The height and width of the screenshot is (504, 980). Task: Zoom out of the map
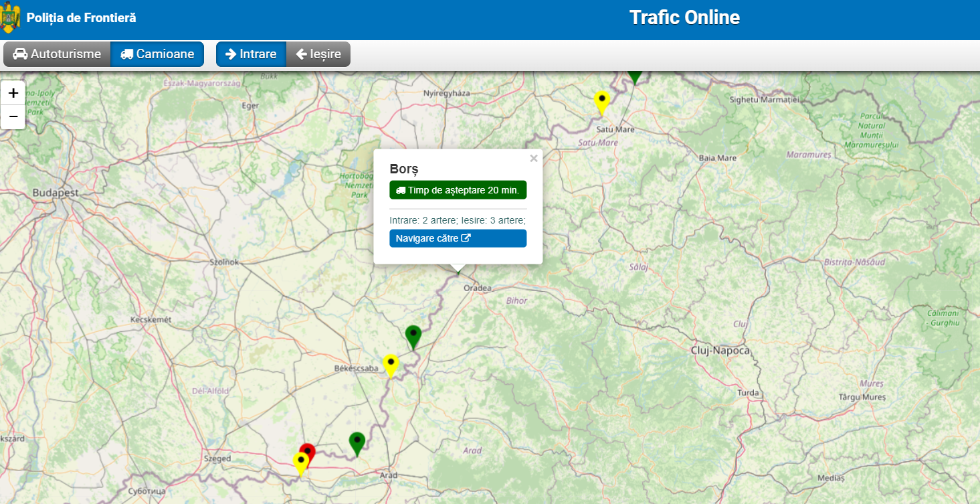[13, 116]
